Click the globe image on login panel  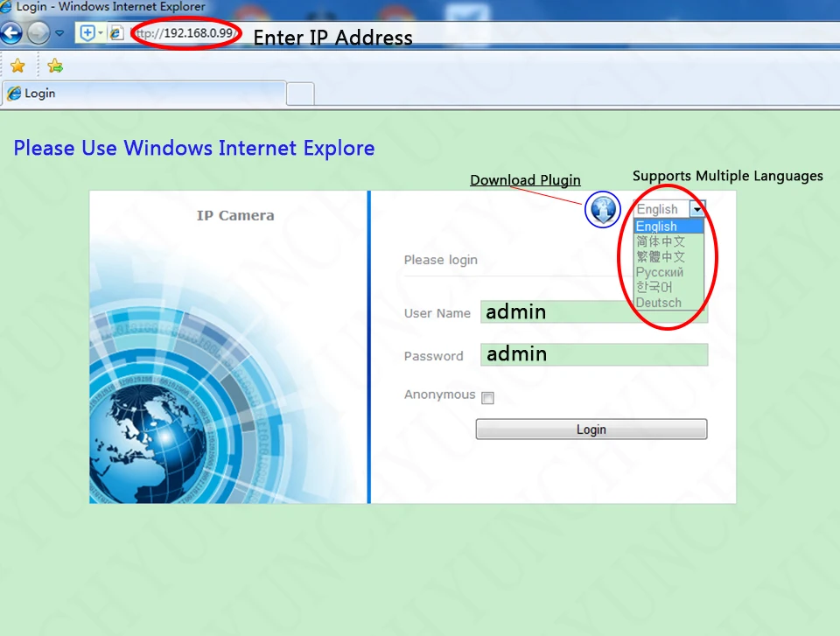coord(147,444)
